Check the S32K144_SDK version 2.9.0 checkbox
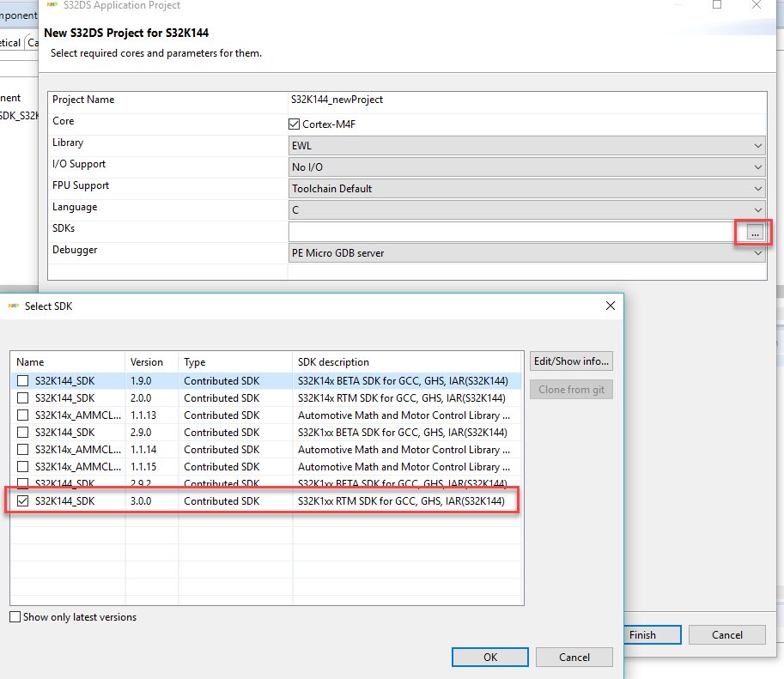This screenshot has height=679, width=784. [x=22, y=433]
